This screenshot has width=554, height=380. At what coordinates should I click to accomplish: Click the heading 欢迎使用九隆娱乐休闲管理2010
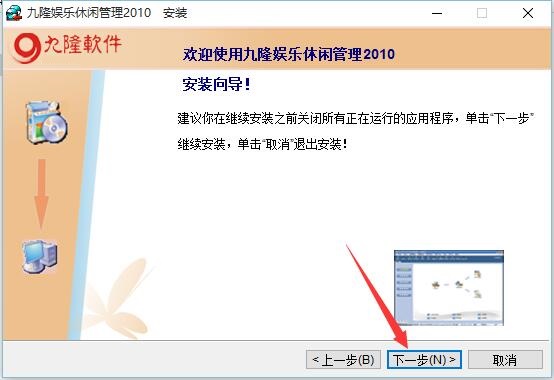[289, 54]
